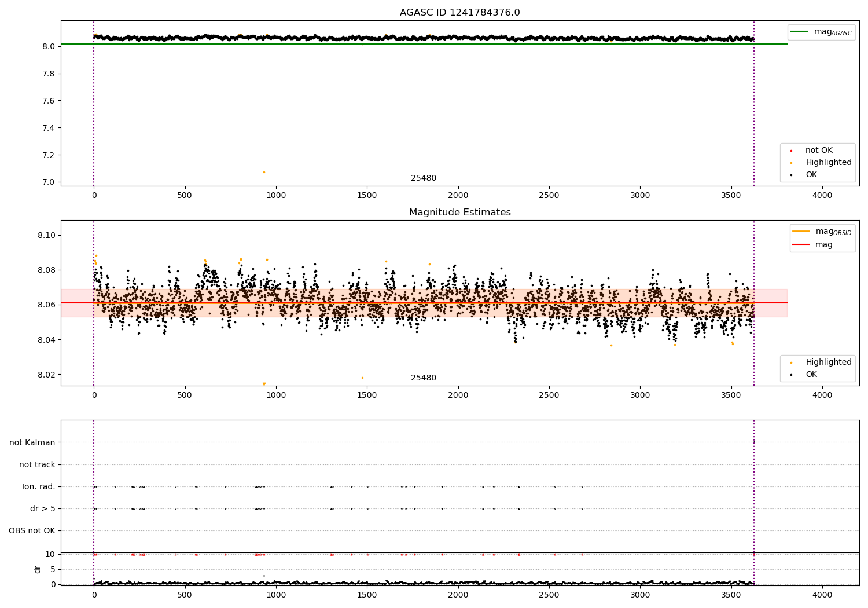Click y-axis tick '7.4' in top plot
This screenshot has height=608, width=868.
49,128
